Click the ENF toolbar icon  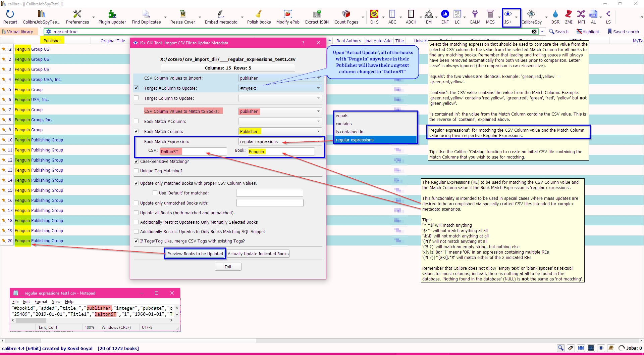(x=445, y=17)
